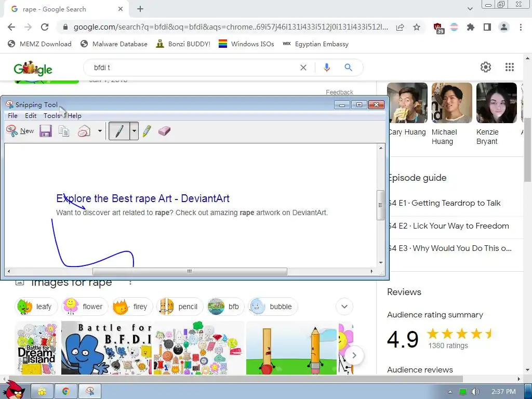Click the volume speaker tray icon
Image resolution: width=532 pixels, height=399 pixels.
pyautogui.click(x=475, y=392)
